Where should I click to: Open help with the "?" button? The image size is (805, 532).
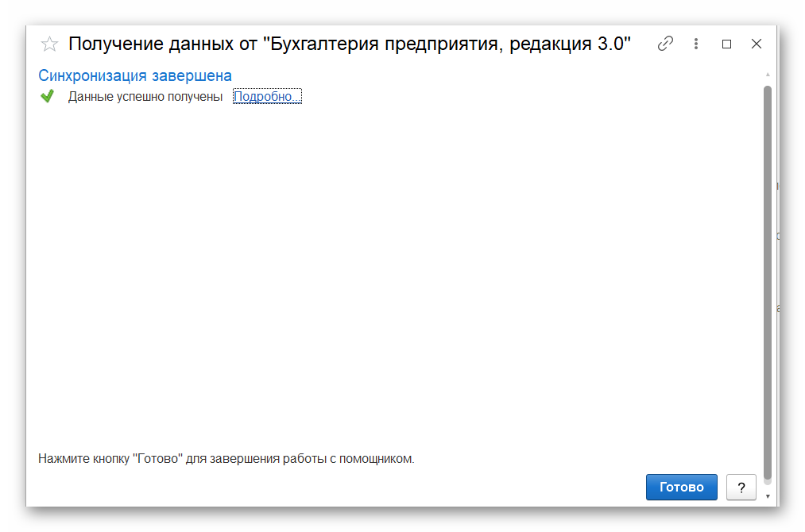tap(741, 487)
